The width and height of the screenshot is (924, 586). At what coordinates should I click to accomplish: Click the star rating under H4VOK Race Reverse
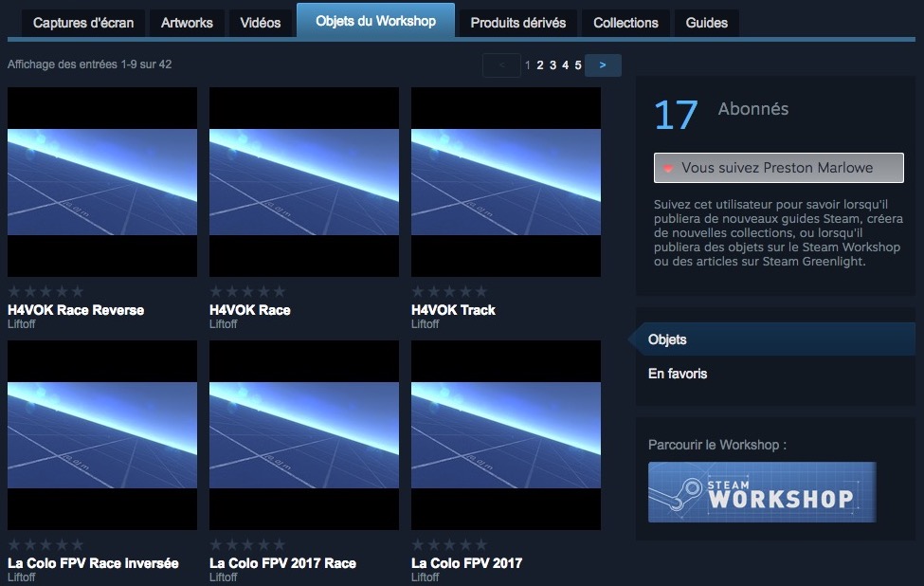pyautogui.click(x=46, y=291)
